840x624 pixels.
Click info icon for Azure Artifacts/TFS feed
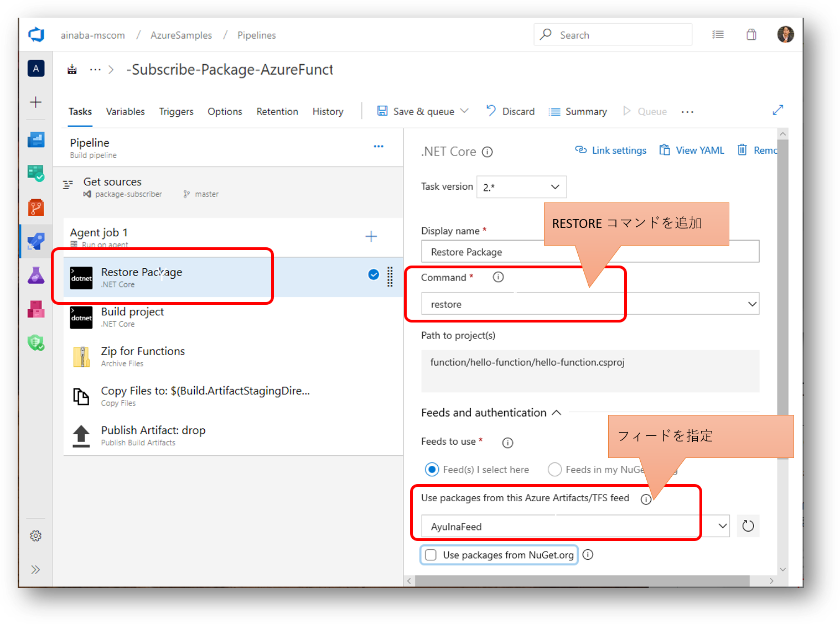coord(646,499)
